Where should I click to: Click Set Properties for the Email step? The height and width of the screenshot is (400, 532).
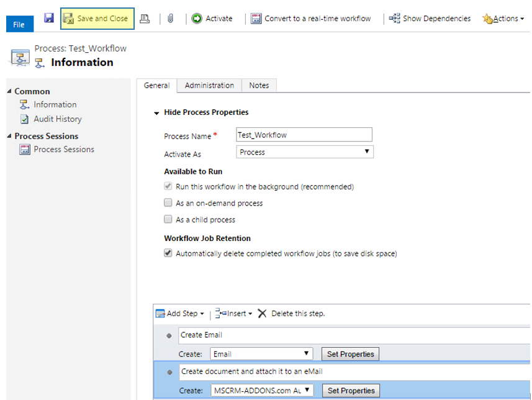pyautogui.click(x=351, y=353)
